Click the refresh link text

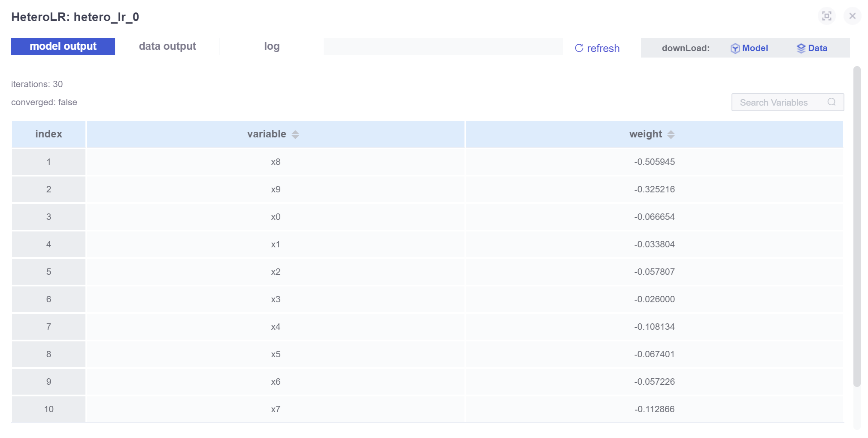[603, 49]
